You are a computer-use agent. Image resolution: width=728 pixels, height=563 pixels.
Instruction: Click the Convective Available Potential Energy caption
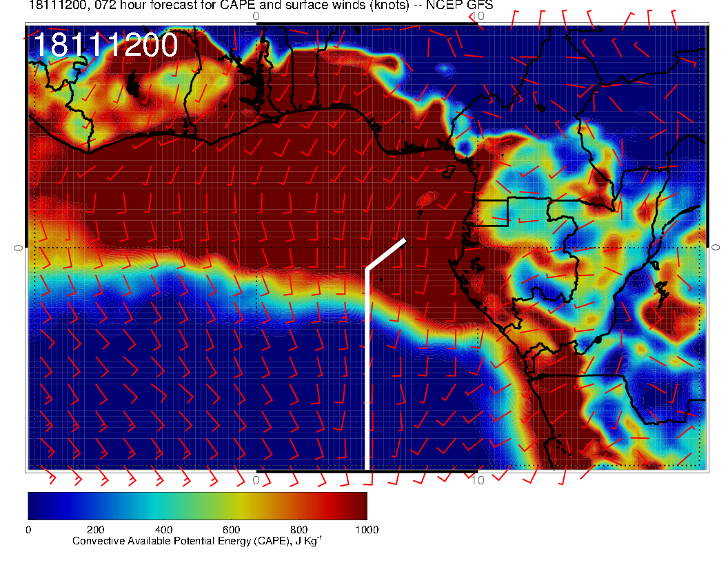[x=197, y=542]
